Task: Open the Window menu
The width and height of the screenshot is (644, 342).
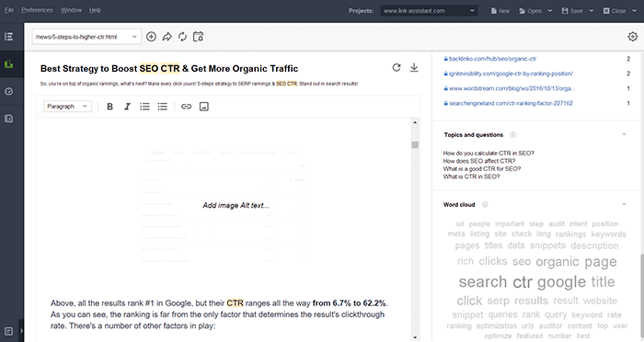Action: click(71, 10)
